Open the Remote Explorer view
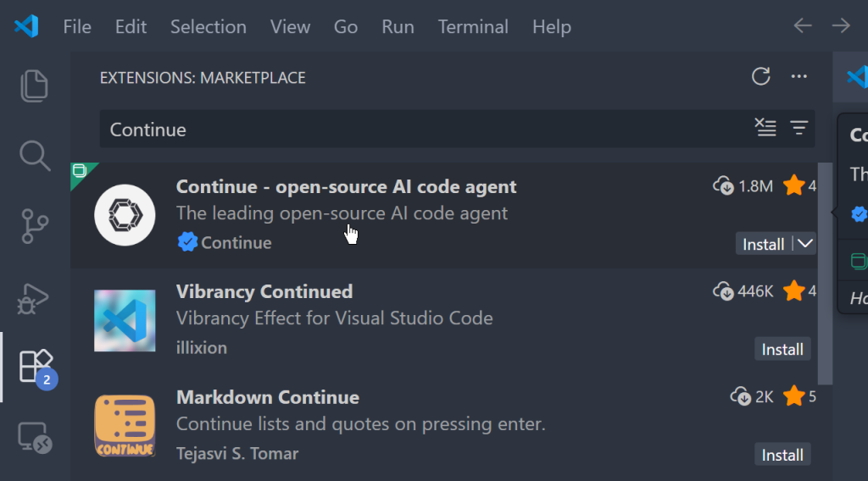868x481 pixels. (x=35, y=437)
